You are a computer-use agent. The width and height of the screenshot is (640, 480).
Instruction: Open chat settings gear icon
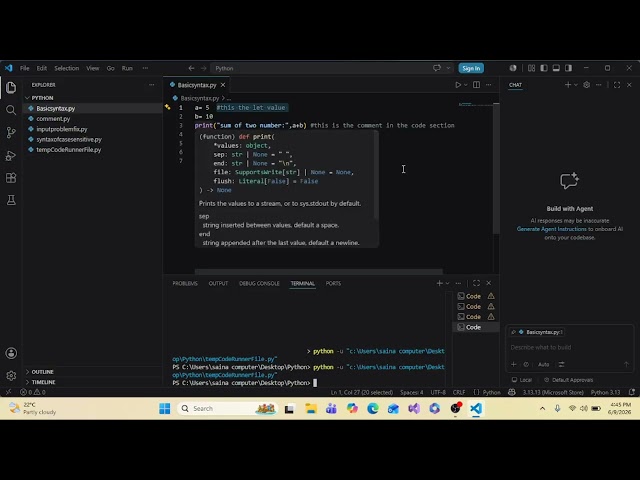pyautogui.click(x=587, y=85)
